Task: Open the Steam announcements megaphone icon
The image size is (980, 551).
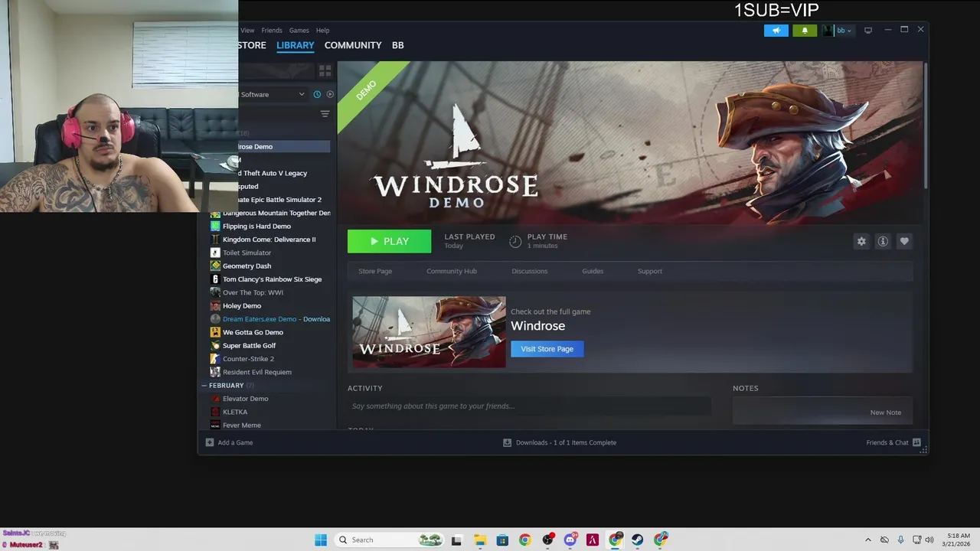Action: [x=776, y=31]
